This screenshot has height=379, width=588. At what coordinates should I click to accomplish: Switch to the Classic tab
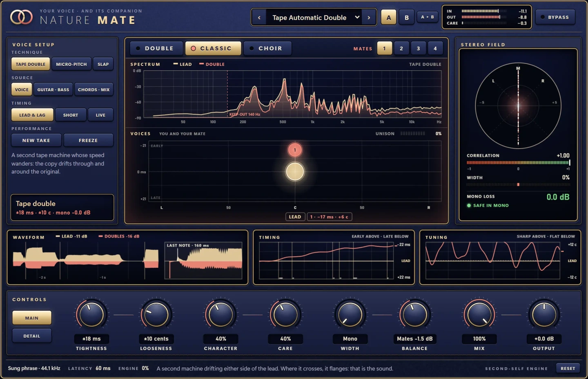click(213, 48)
